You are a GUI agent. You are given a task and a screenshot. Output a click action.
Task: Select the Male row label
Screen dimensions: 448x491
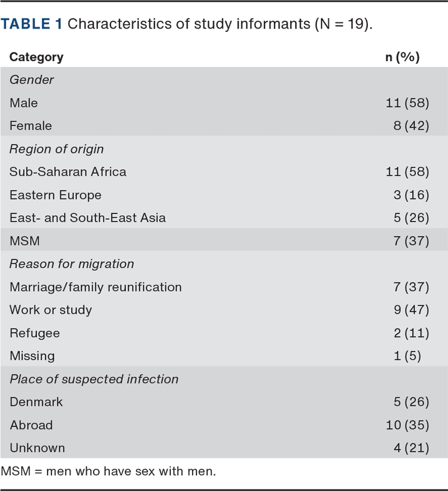pyautogui.click(x=24, y=103)
